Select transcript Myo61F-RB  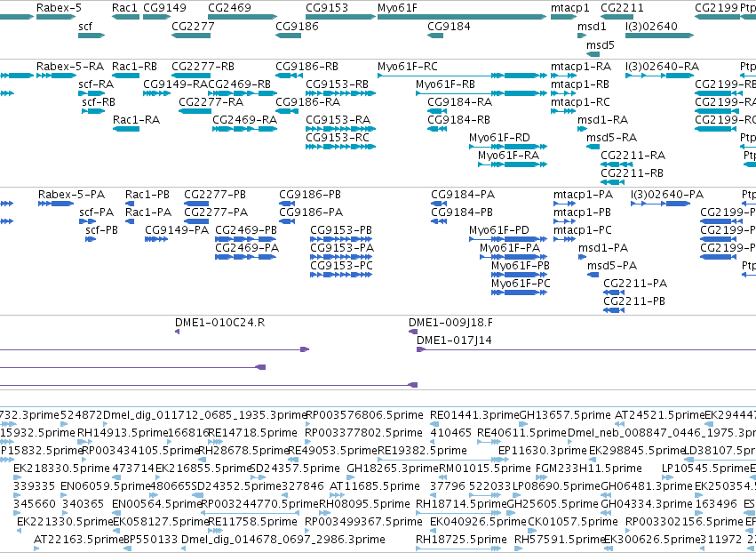(x=481, y=93)
